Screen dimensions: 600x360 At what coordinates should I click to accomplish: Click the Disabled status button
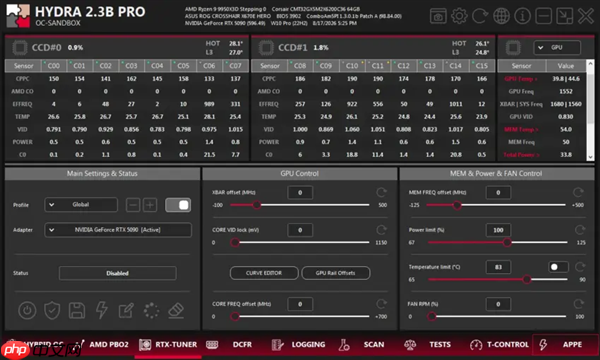[117, 273]
